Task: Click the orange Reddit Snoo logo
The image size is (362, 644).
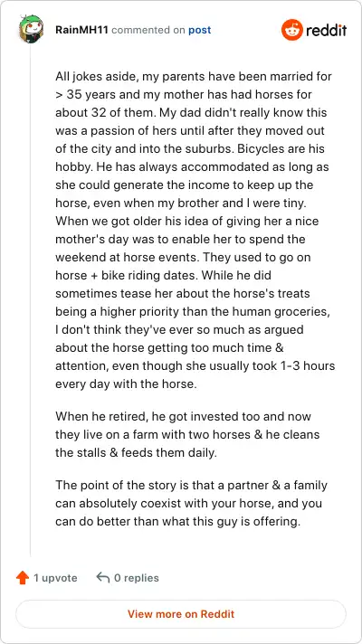Action: coord(291,30)
